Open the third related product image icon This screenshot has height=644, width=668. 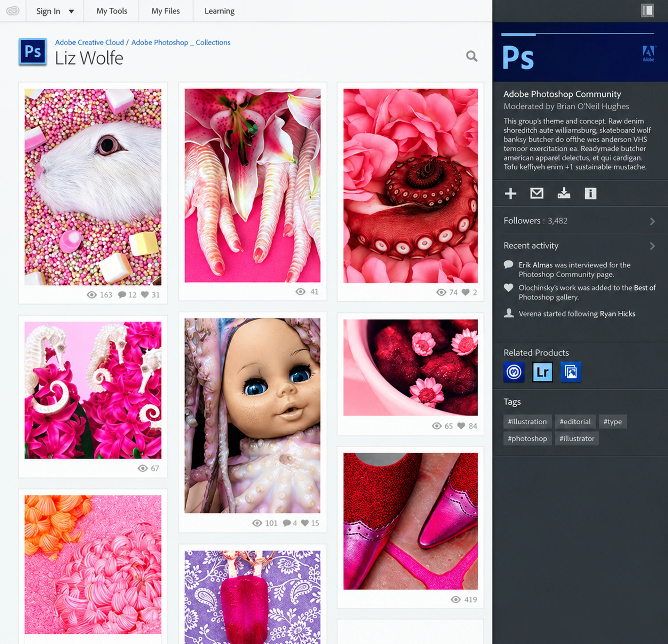coord(571,372)
